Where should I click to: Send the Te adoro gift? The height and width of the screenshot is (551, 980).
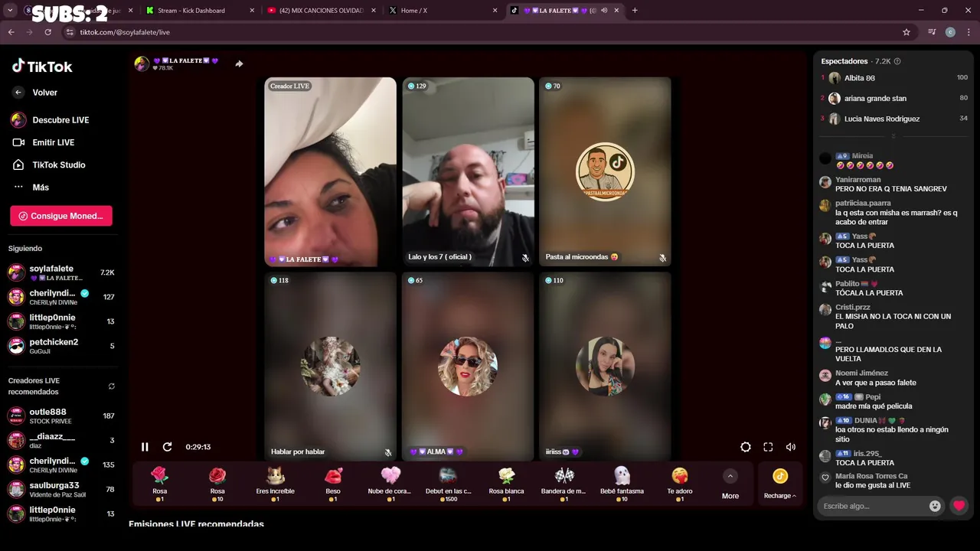coord(680,484)
